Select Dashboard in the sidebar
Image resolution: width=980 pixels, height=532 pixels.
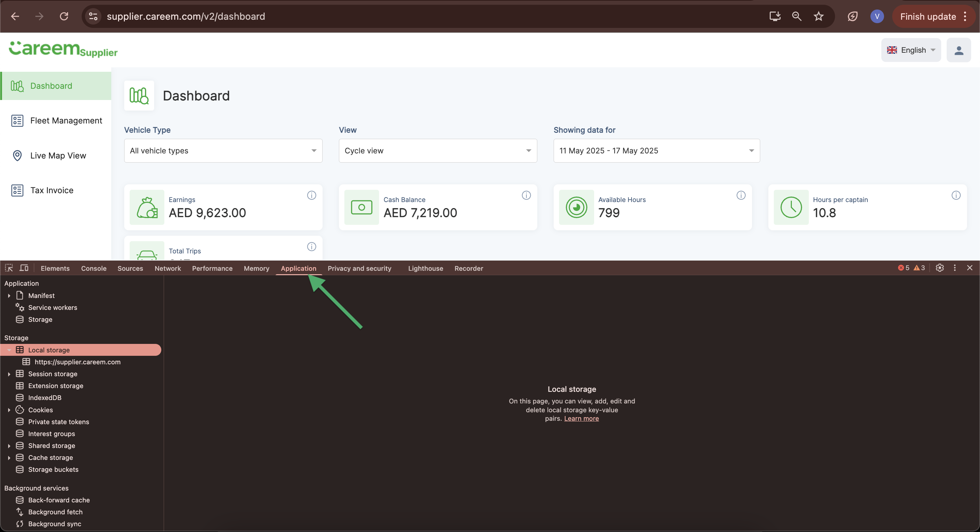(56, 86)
